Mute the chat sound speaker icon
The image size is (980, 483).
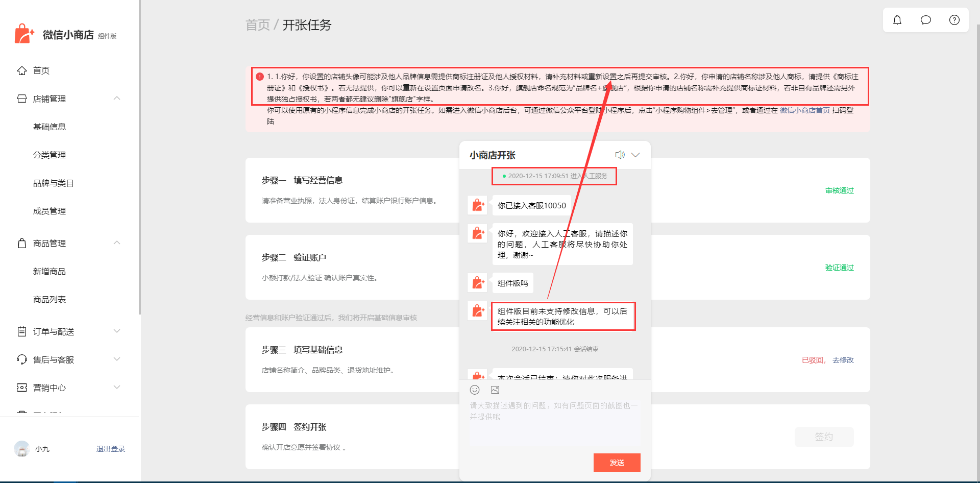[x=620, y=155]
